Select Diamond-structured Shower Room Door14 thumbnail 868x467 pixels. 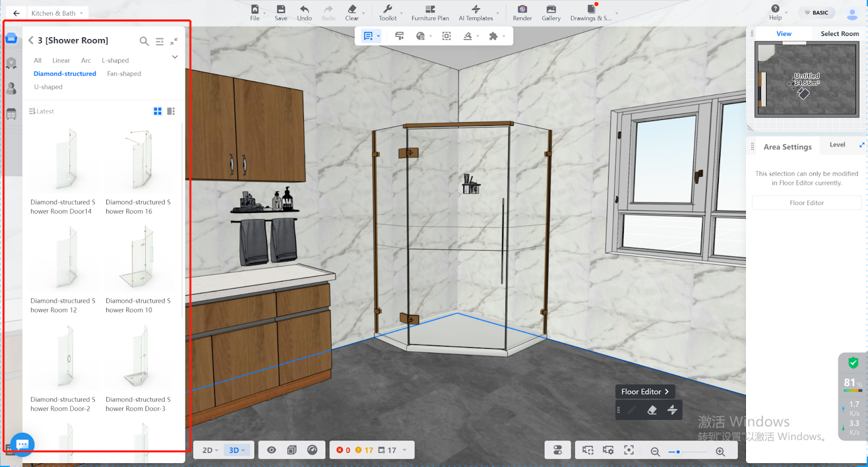pyautogui.click(x=65, y=159)
